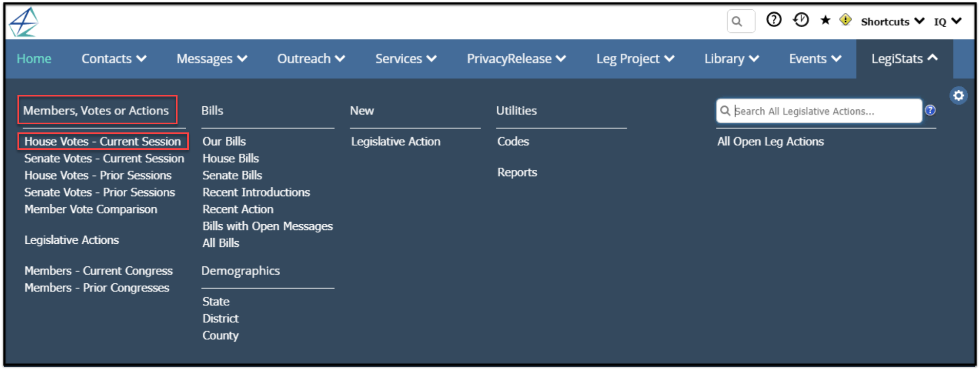Expand the Outreach menu
Image resolution: width=980 pixels, height=370 pixels.
pyautogui.click(x=311, y=59)
